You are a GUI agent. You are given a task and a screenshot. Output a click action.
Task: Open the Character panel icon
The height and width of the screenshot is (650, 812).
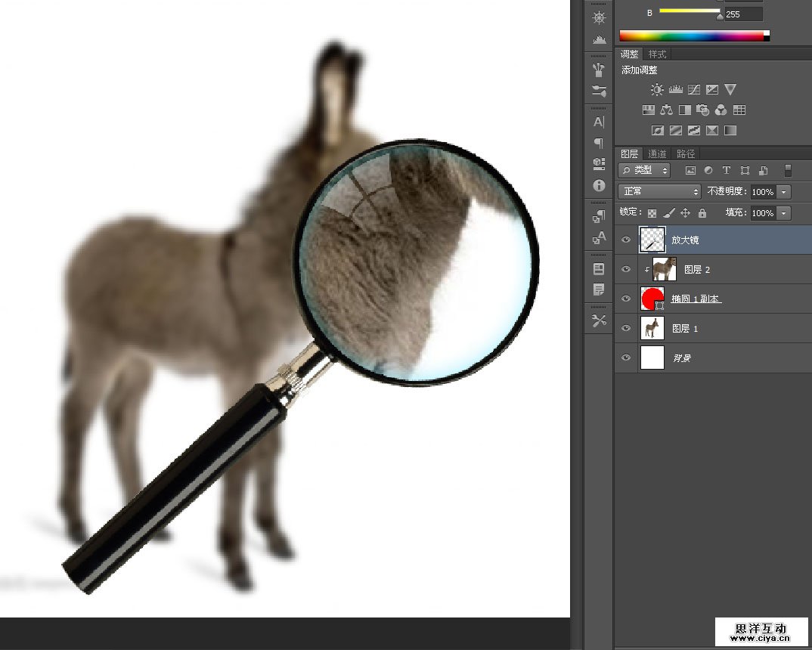[x=599, y=122]
